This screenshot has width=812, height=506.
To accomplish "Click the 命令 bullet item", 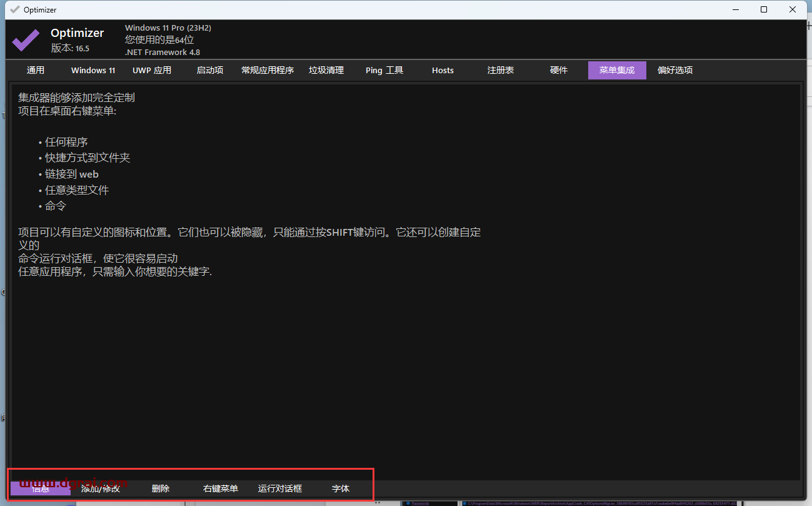I will 56,206.
